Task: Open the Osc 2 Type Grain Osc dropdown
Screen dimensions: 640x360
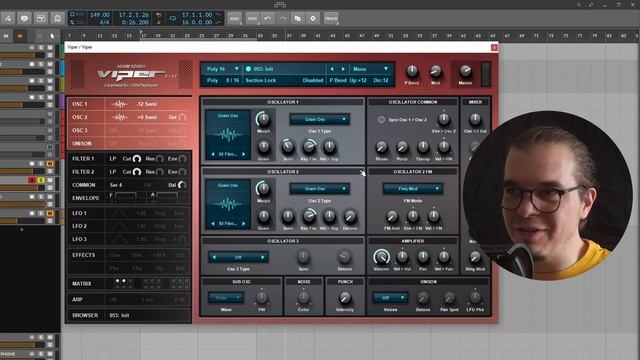Action: (x=320, y=189)
